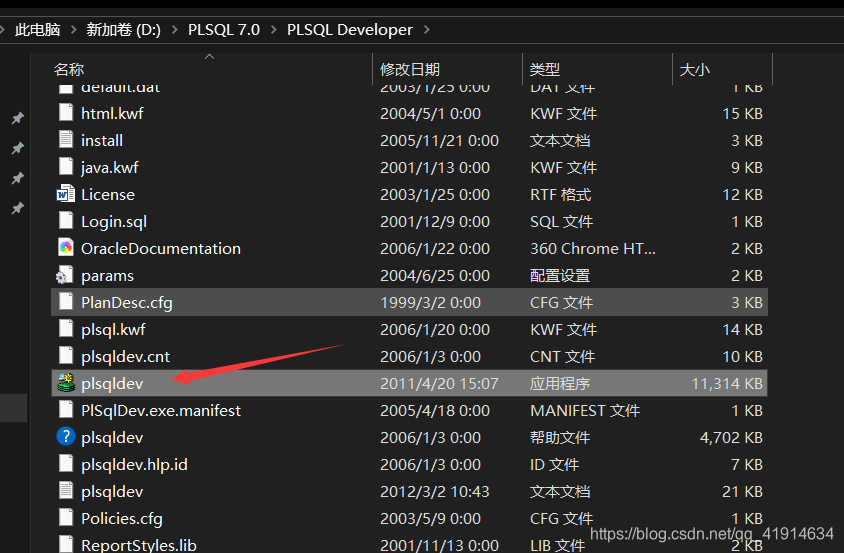Viewport: 844px width, 553px height.
Task: Expand the chevron after 新加卷 (D:)
Action: coord(174,30)
